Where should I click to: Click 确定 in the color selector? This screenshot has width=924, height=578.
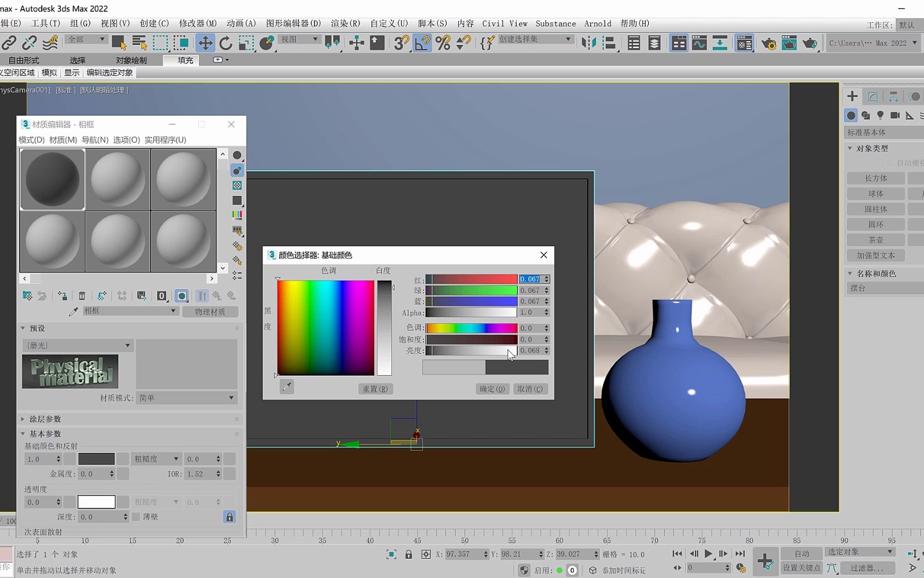(x=492, y=389)
